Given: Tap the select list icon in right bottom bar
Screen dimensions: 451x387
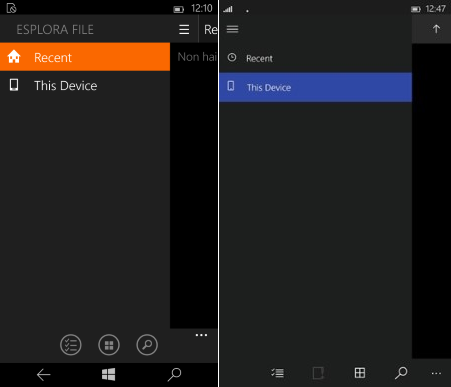Looking at the screenshot, I should 277,373.
